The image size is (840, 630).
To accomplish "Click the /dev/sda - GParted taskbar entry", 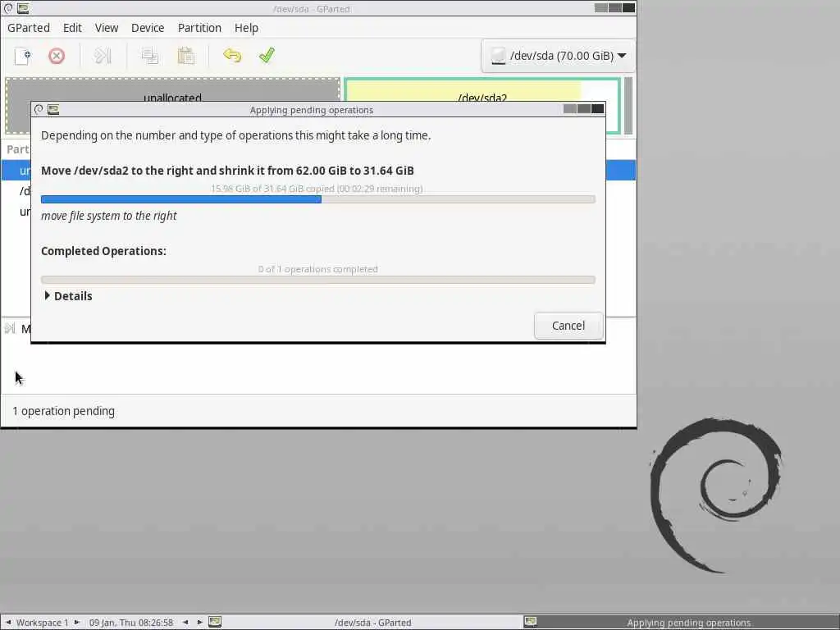I will coord(373,623).
